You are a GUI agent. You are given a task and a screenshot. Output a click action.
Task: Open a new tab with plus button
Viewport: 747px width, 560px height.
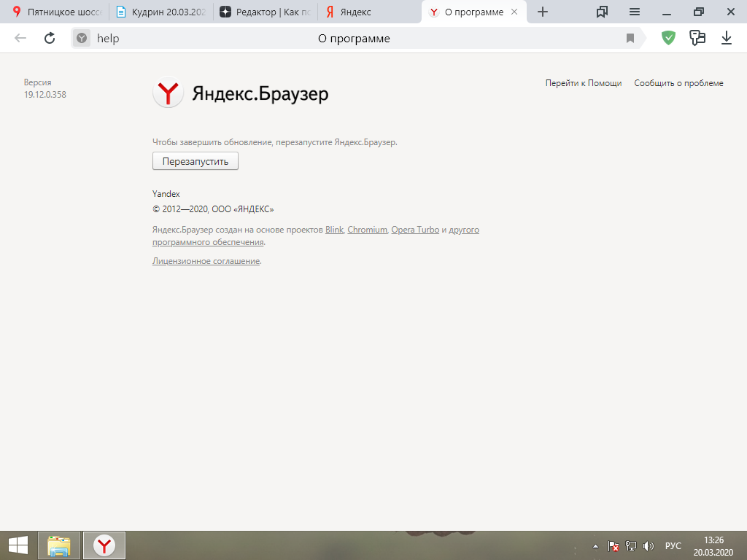543,12
